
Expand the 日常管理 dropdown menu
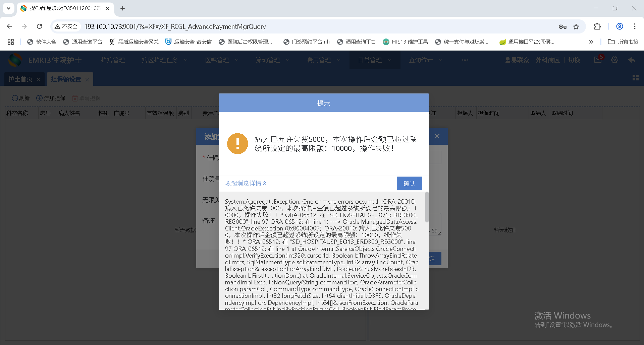point(375,60)
